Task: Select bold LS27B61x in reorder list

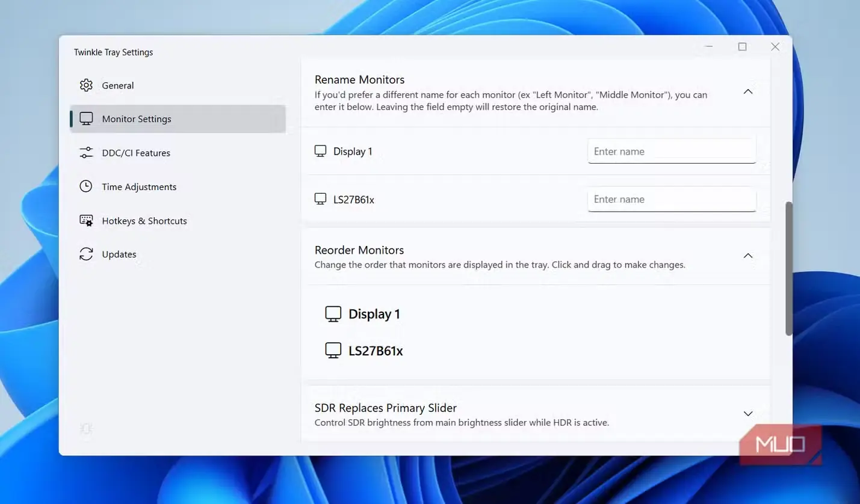Action: 376,351
